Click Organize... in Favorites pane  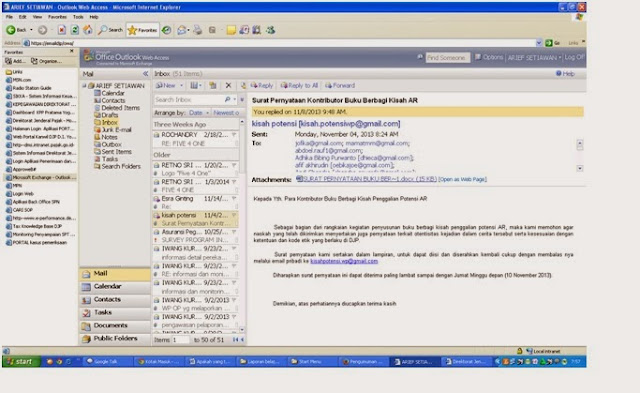pyautogui.click(x=47, y=61)
